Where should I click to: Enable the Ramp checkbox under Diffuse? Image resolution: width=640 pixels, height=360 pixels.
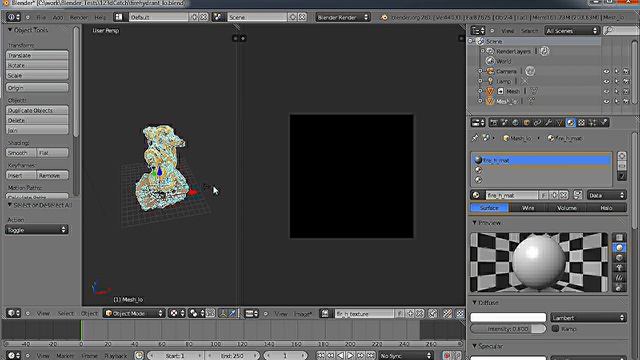point(555,328)
